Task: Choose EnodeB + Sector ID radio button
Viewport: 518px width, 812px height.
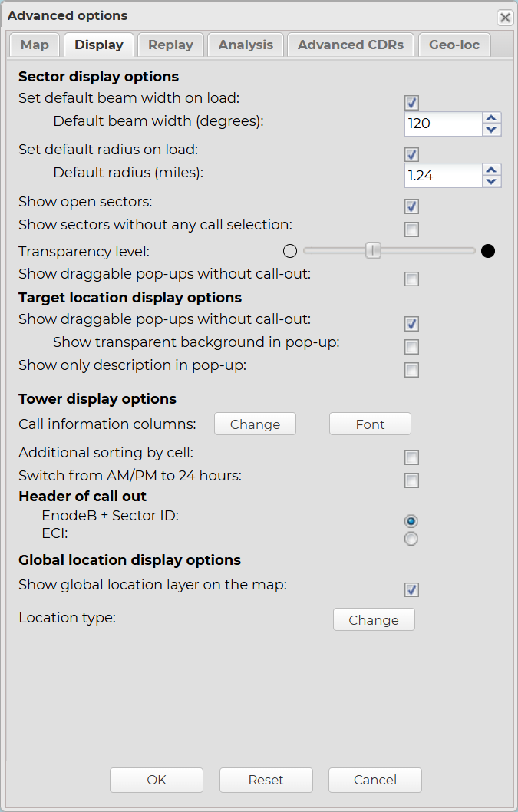Action: point(411,521)
